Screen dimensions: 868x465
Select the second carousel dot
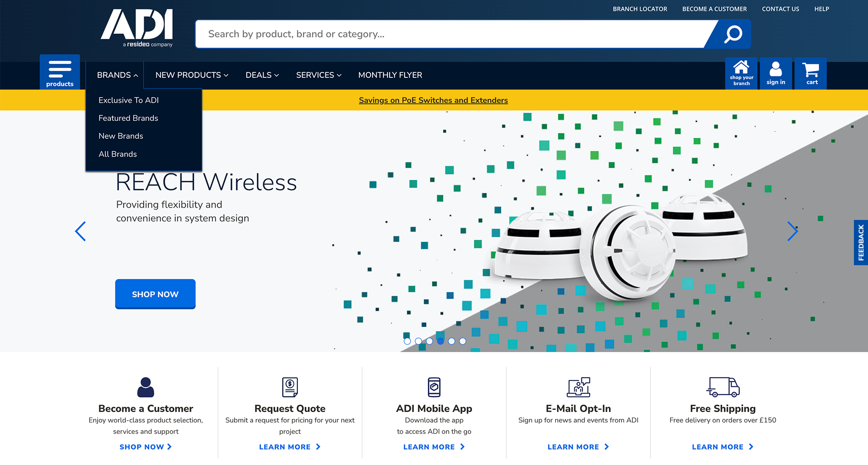pos(418,341)
